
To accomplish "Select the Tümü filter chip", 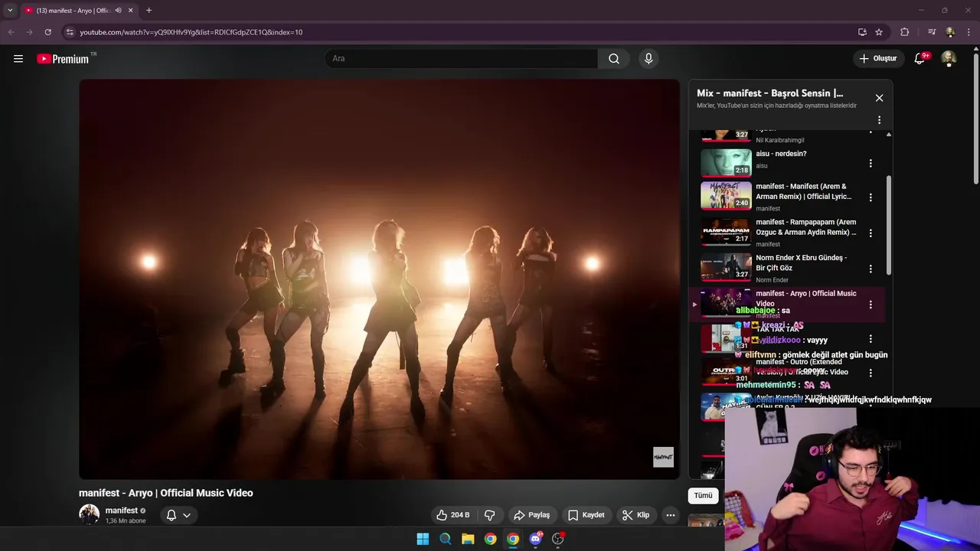I will (703, 495).
